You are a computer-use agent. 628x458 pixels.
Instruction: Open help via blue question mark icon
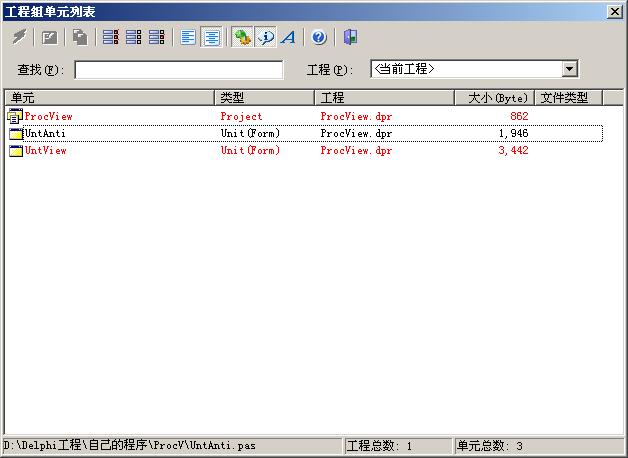(x=319, y=37)
